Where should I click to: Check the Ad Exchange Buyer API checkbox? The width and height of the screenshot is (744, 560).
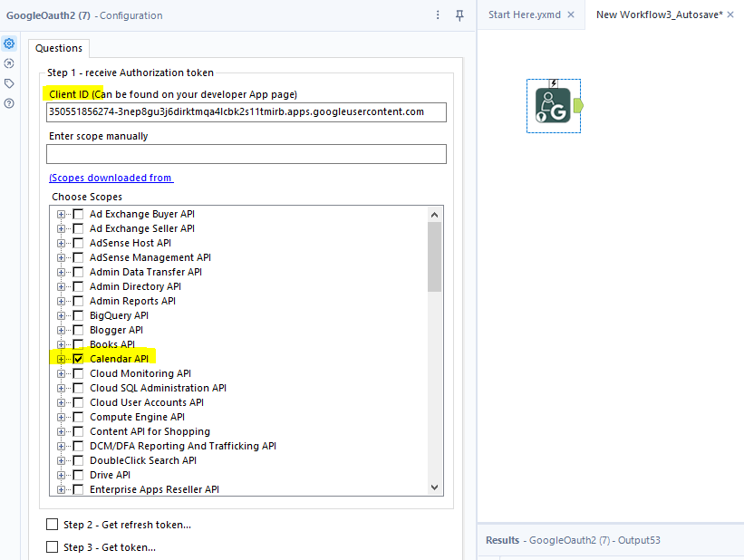pyautogui.click(x=78, y=214)
